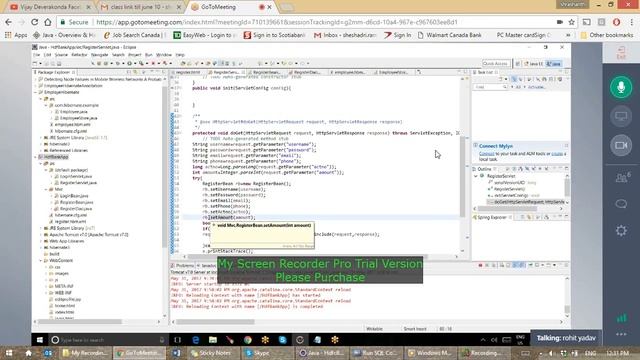Click the Quick Access field in Eclipse
Image resolution: width=640 pixels, height=360 pixels.
point(495,64)
